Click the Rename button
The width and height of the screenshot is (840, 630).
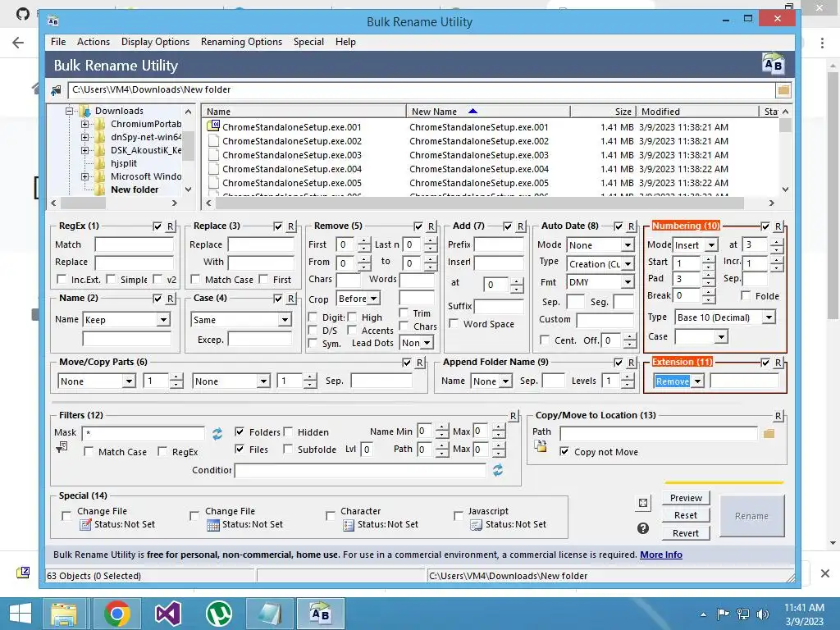tap(751, 516)
